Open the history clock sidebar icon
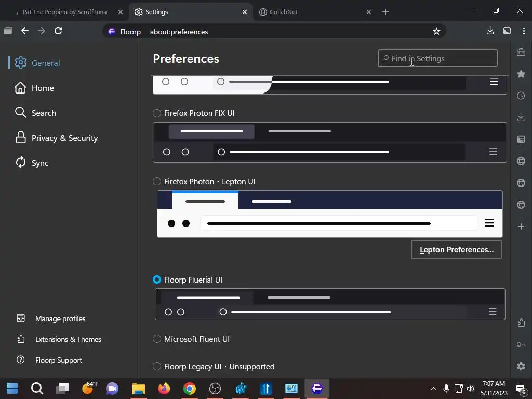Image resolution: width=532 pixels, height=399 pixels. pos(521,96)
